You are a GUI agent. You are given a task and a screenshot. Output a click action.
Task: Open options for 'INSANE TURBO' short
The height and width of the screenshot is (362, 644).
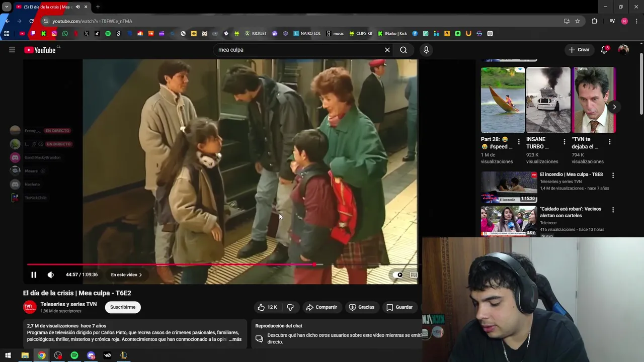click(x=564, y=142)
